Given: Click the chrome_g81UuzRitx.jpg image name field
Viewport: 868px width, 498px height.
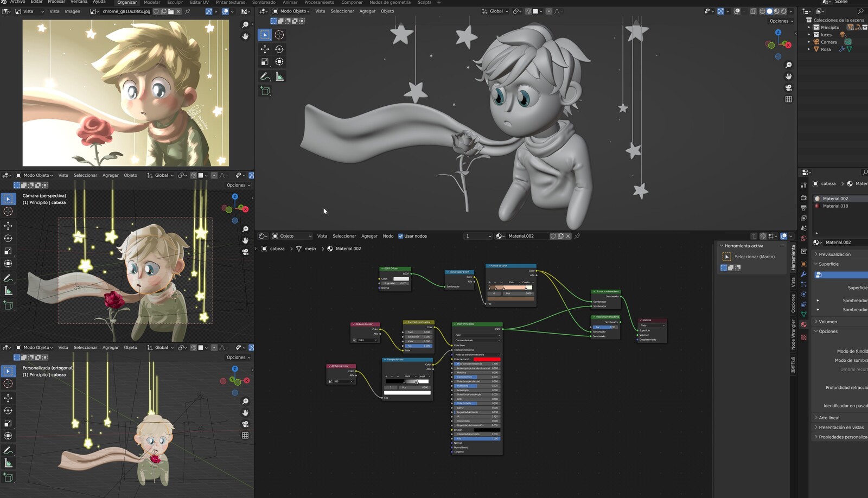Looking at the screenshot, I should coord(126,11).
